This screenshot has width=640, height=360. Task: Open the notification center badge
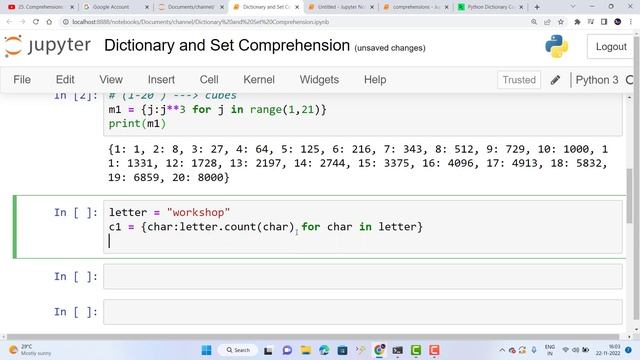629,350
